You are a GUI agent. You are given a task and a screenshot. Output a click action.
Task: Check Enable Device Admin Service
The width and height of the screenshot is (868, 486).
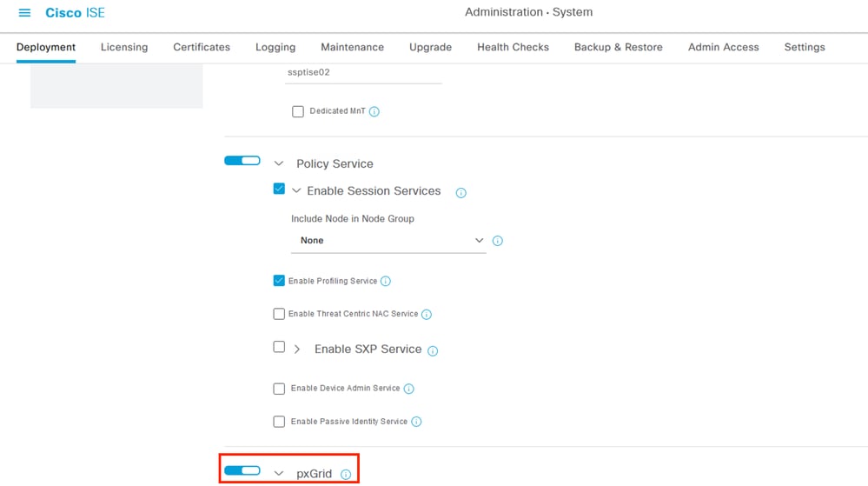pos(279,389)
